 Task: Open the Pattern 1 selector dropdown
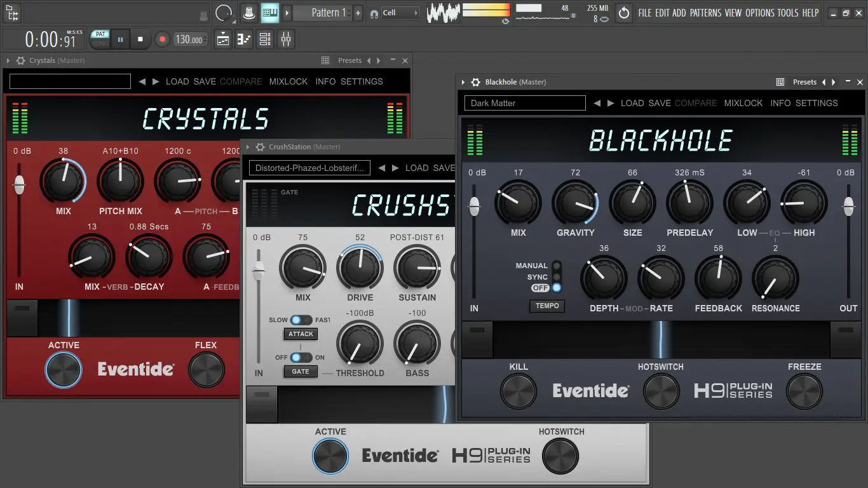[x=325, y=13]
